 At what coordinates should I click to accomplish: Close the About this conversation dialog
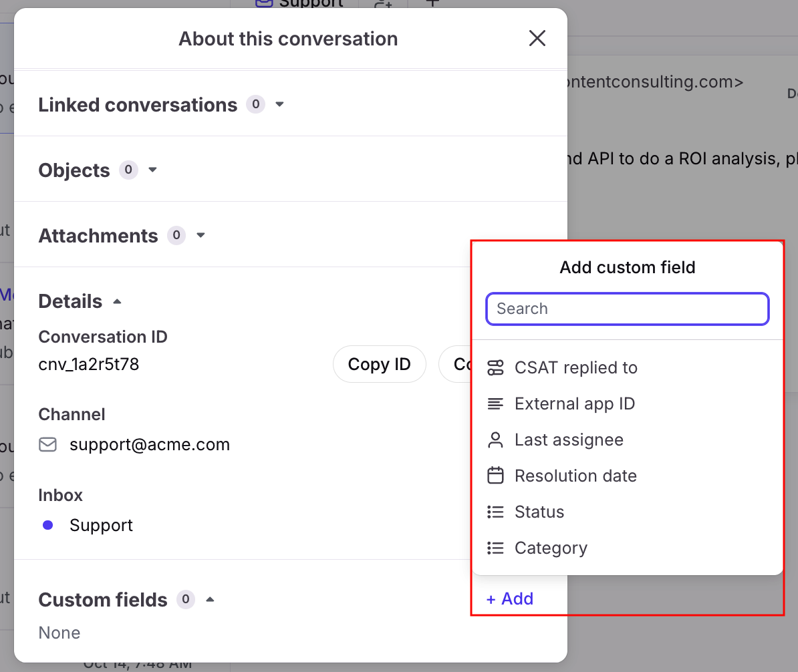(537, 39)
